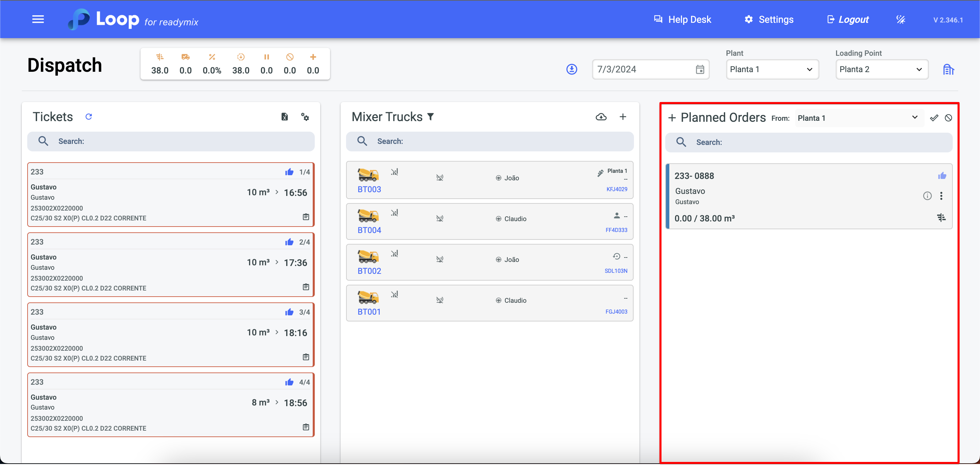Export tickets to Excel file
The image size is (980, 465).
tap(284, 117)
